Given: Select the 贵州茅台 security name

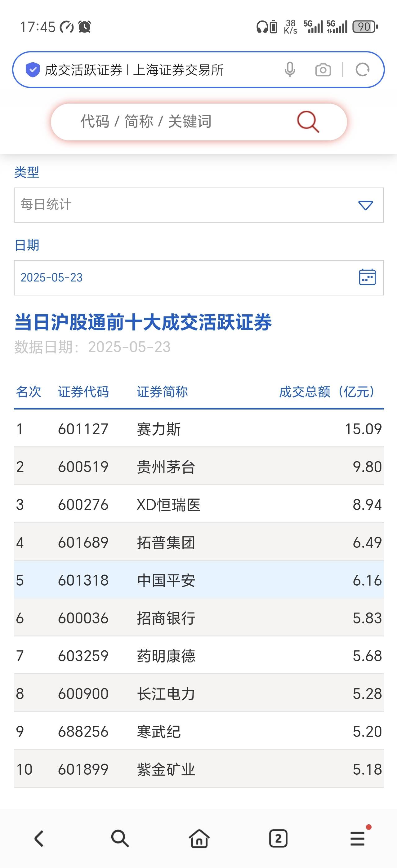Looking at the screenshot, I should [x=166, y=467].
